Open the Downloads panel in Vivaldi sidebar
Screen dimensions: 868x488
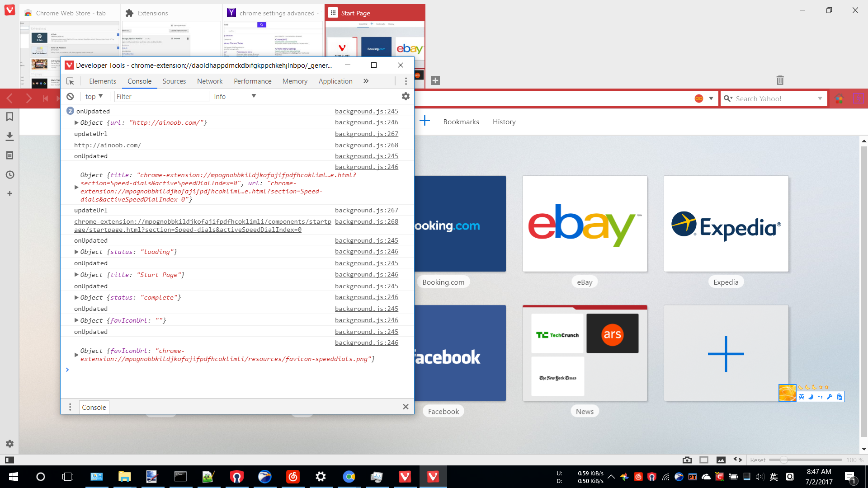[x=9, y=136]
